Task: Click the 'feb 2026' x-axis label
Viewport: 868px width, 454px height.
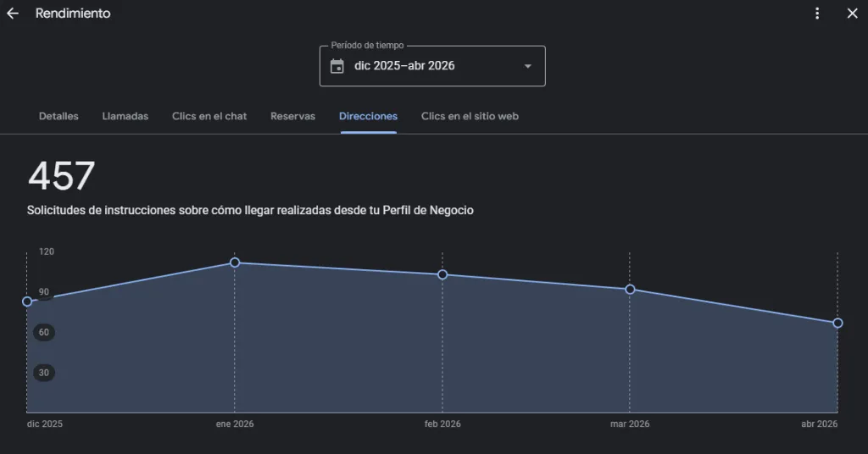Action: [442, 424]
